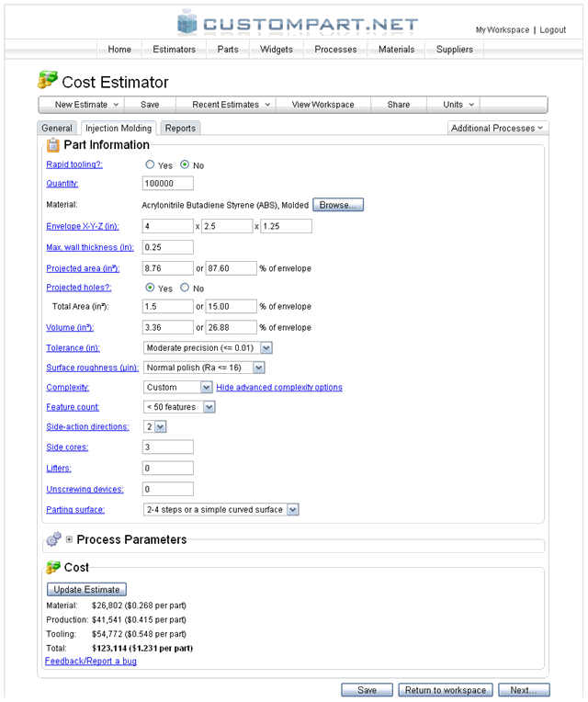
Task: Click the Browse material button
Action: [338, 205]
